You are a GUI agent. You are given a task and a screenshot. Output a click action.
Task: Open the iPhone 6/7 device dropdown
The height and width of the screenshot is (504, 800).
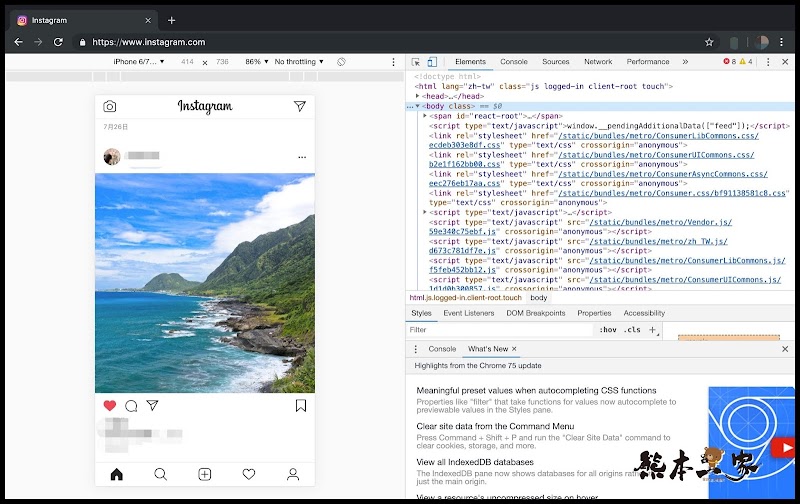tap(139, 62)
